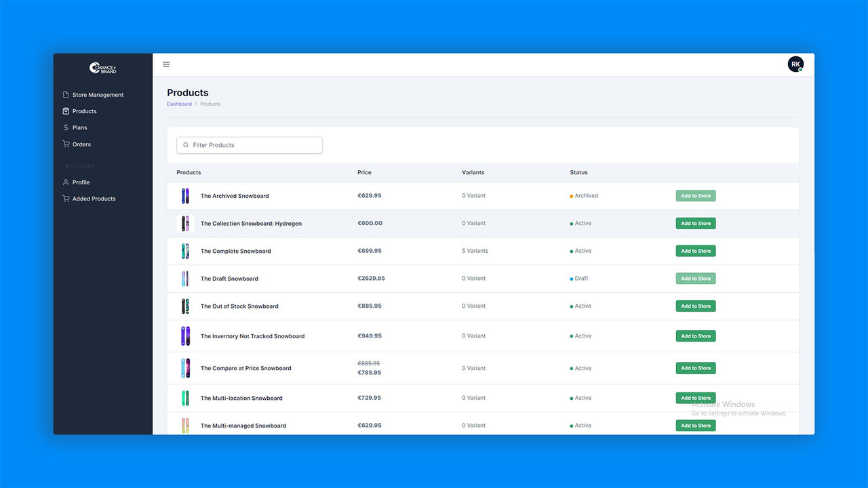The width and height of the screenshot is (868, 488).
Task: Select The Draft Snowboard product name
Action: 229,279
